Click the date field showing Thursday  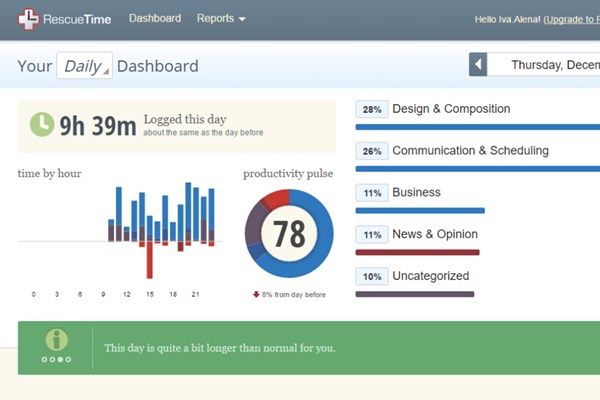(x=550, y=65)
